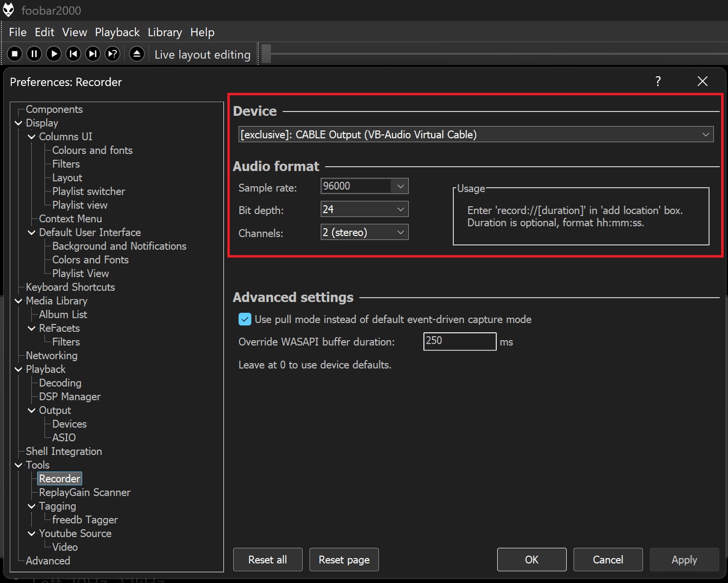
Task: Select Background and Notifications page
Action: click(119, 246)
